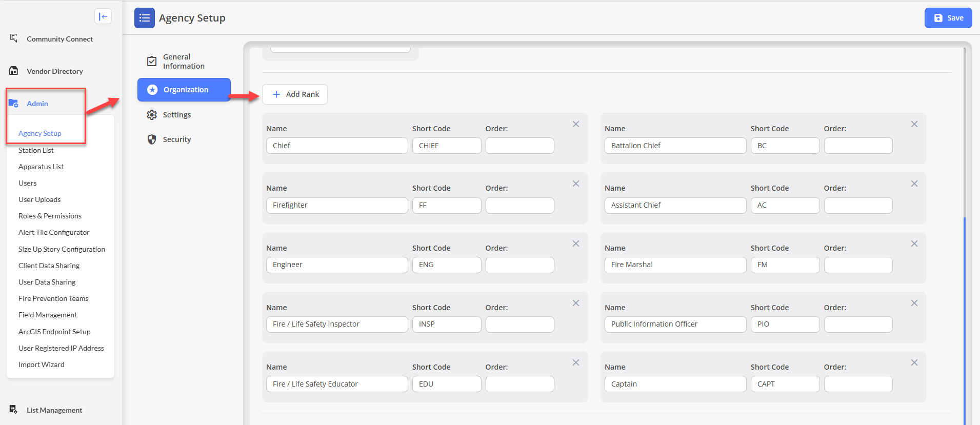Click the Captain short code field
This screenshot has height=425, width=980.
[x=785, y=384]
